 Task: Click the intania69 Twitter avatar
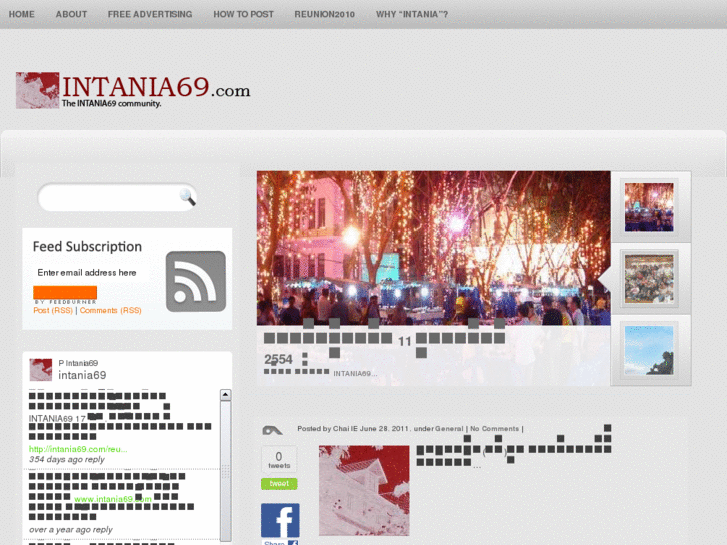[x=41, y=370]
